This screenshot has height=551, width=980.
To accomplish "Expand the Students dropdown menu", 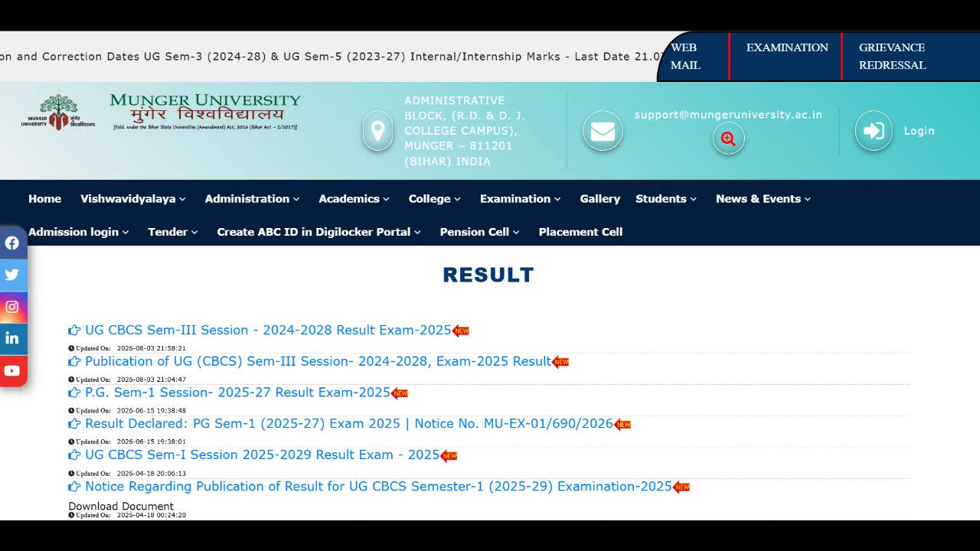I will 666,199.
